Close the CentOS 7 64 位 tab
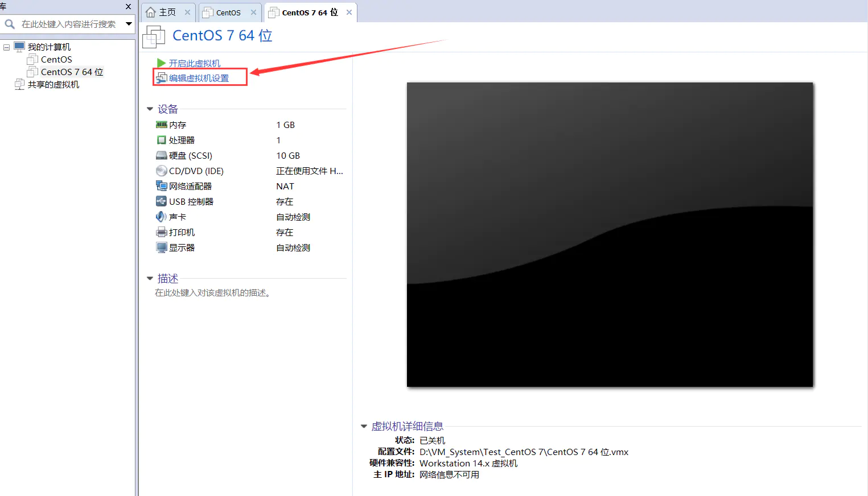 coord(349,13)
